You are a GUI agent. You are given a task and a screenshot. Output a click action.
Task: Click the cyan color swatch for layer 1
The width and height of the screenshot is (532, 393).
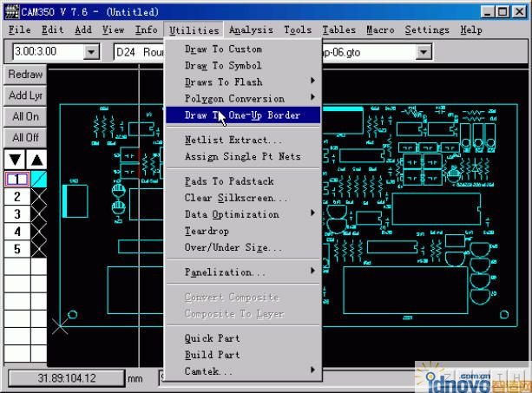(39, 180)
